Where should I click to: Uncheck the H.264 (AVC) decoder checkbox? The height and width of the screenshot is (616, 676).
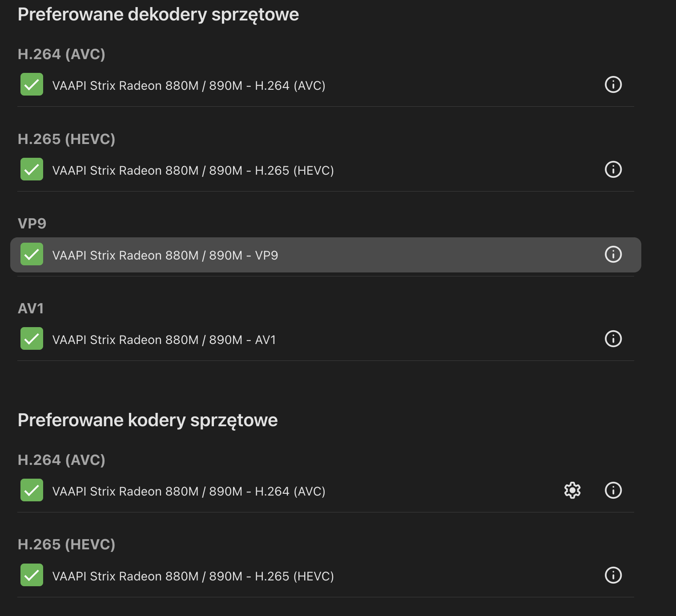point(32,84)
